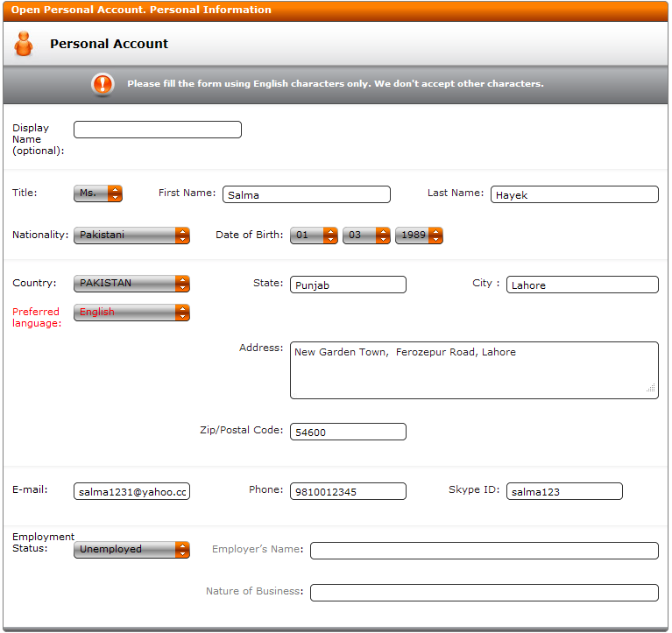This screenshot has width=672, height=633.
Task: Click the 'Open Personal Account. Personal Information' title
Action: 141,10
